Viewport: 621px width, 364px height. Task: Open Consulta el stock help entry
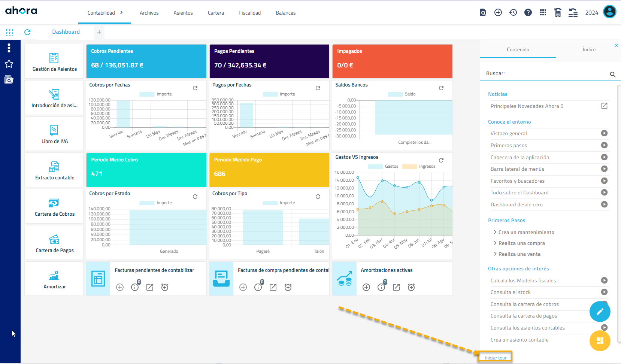point(549,292)
